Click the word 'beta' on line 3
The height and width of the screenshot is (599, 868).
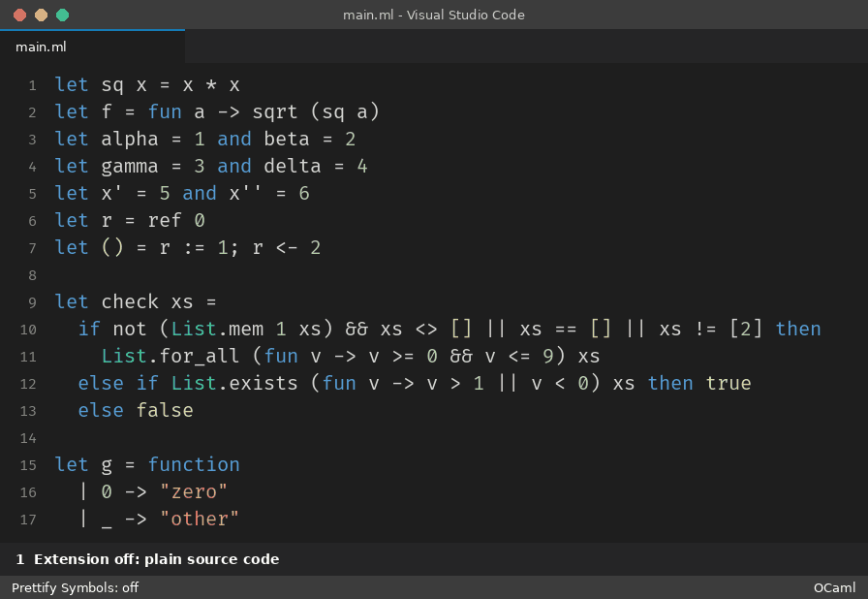click(x=287, y=139)
